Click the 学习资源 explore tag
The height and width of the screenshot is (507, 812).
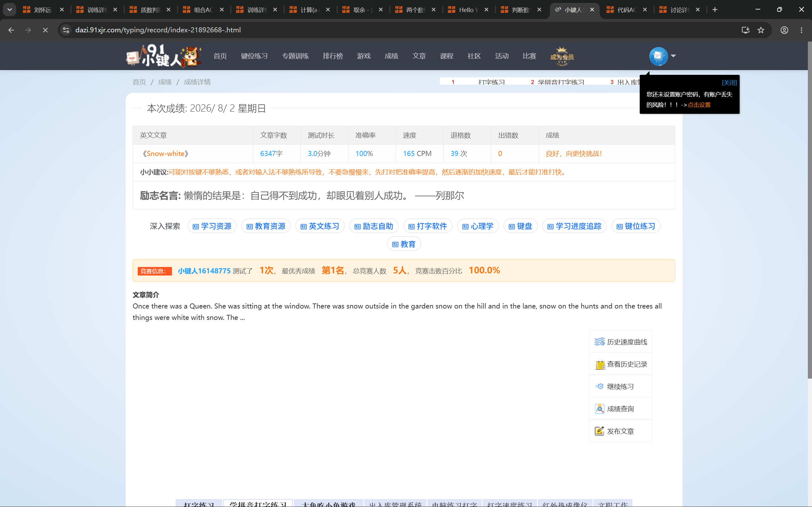tap(212, 226)
